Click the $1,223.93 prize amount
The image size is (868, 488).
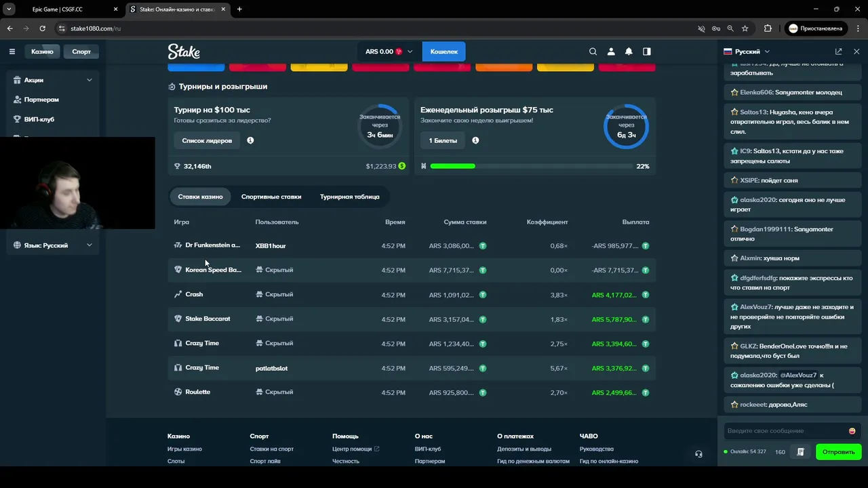[381, 166]
